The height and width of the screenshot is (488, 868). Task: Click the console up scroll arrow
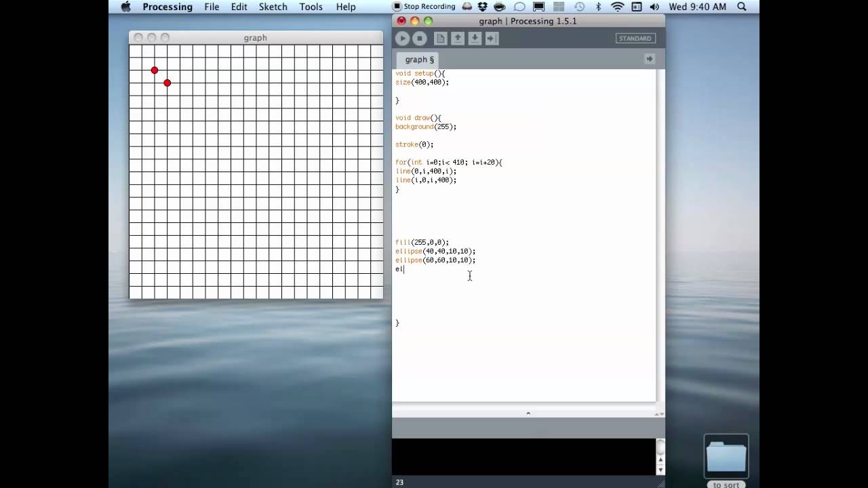coord(660,459)
